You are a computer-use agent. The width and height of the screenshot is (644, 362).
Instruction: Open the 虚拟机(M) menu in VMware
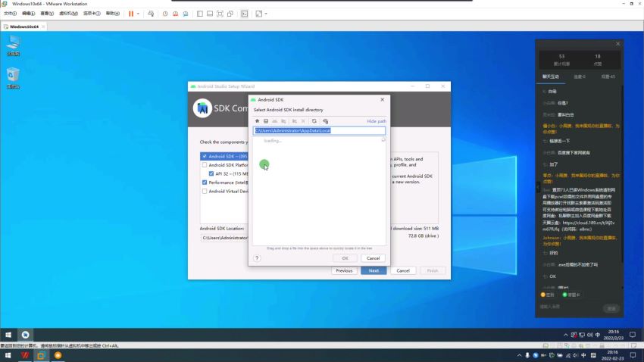tap(69, 14)
